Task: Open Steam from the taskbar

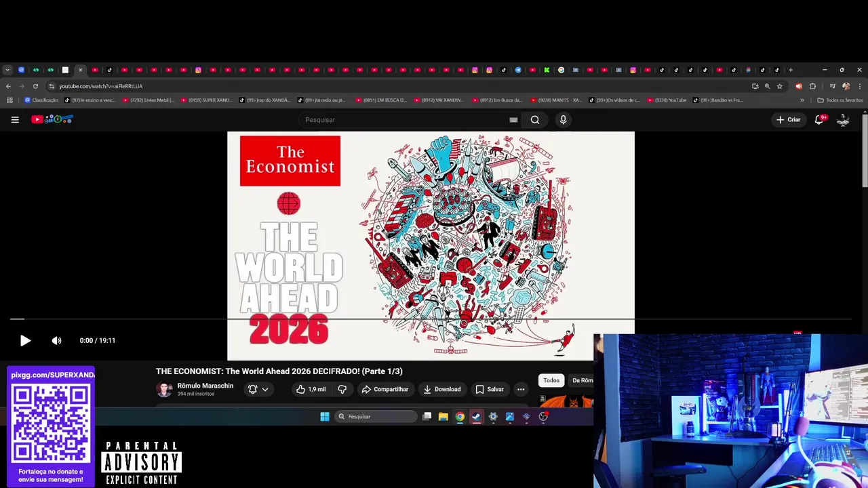Action: pos(476,417)
